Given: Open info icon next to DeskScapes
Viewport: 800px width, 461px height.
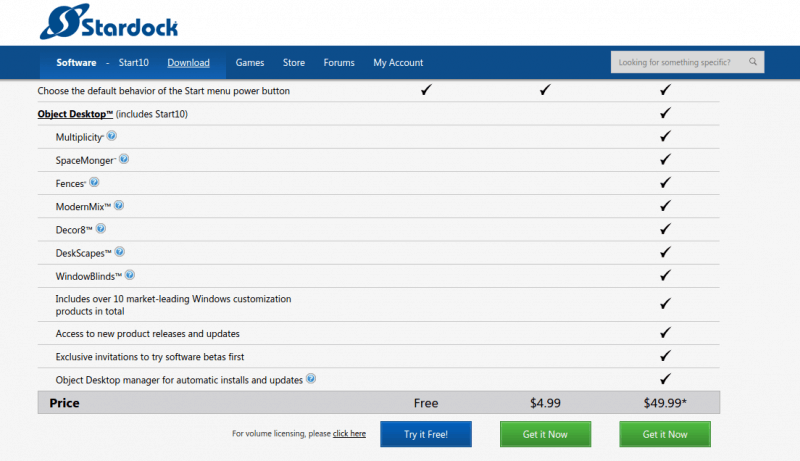Looking at the screenshot, I should pyautogui.click(x=119, y=252).
